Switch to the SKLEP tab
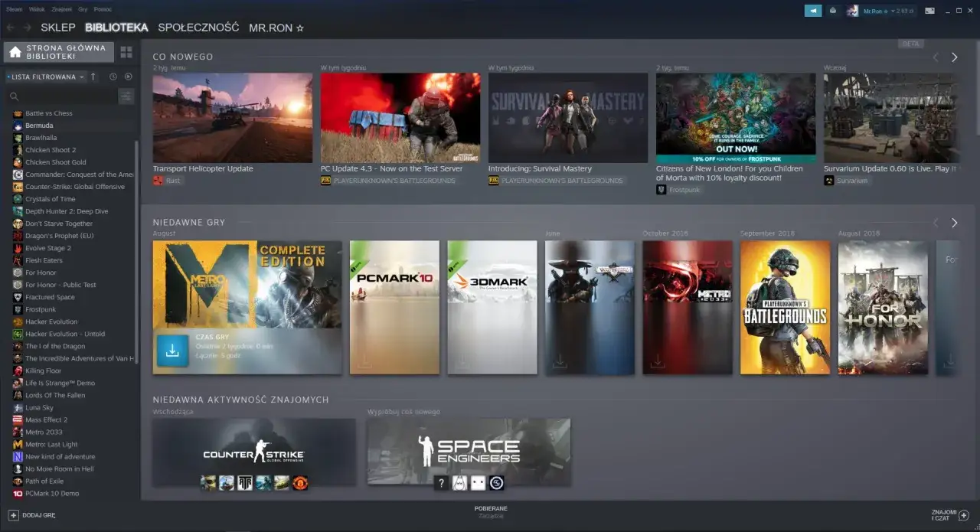 point(58,27)
